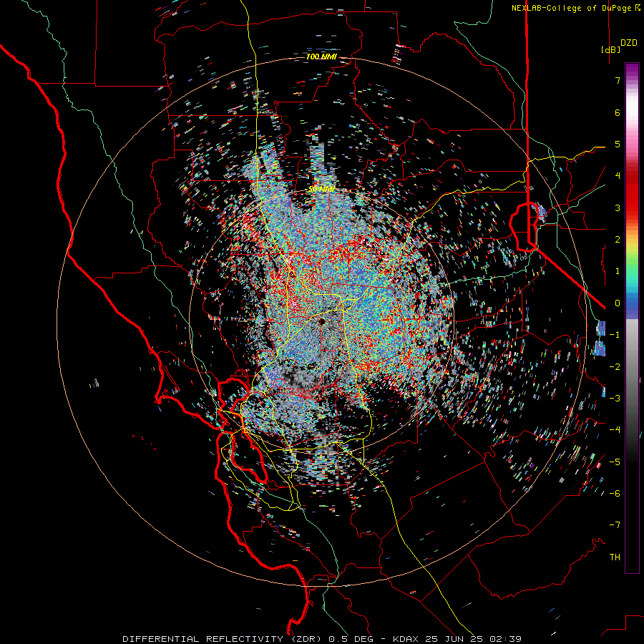Click the -7 value on the scale
The height and width of the screenshot is (644, 644).
615,525
